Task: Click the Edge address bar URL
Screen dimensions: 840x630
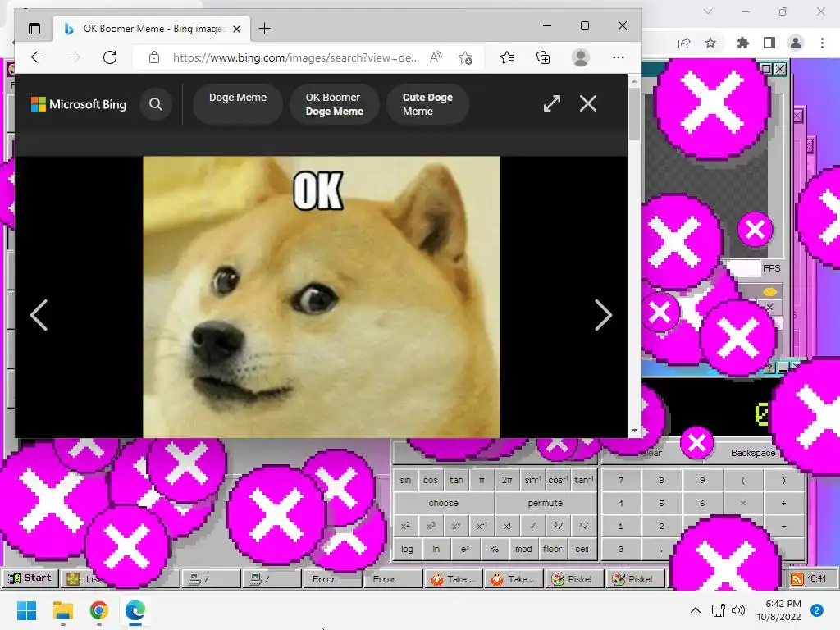Action: click(295, 57)
